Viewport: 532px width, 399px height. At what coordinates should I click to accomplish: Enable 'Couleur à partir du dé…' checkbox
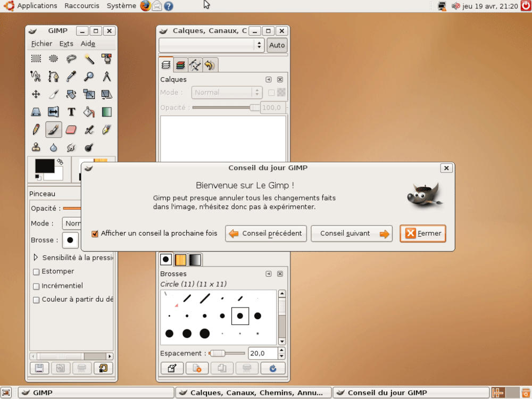coord(36,300)
